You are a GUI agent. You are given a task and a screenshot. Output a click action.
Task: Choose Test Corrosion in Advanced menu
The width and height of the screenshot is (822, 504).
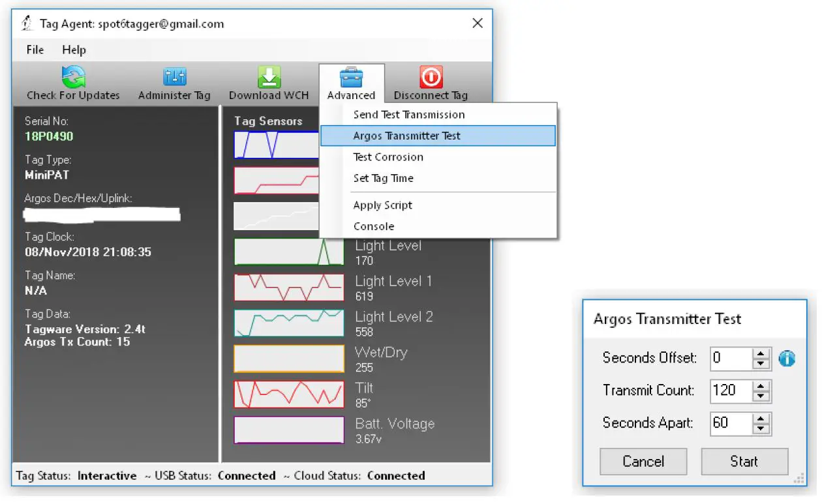click(438, 157)
